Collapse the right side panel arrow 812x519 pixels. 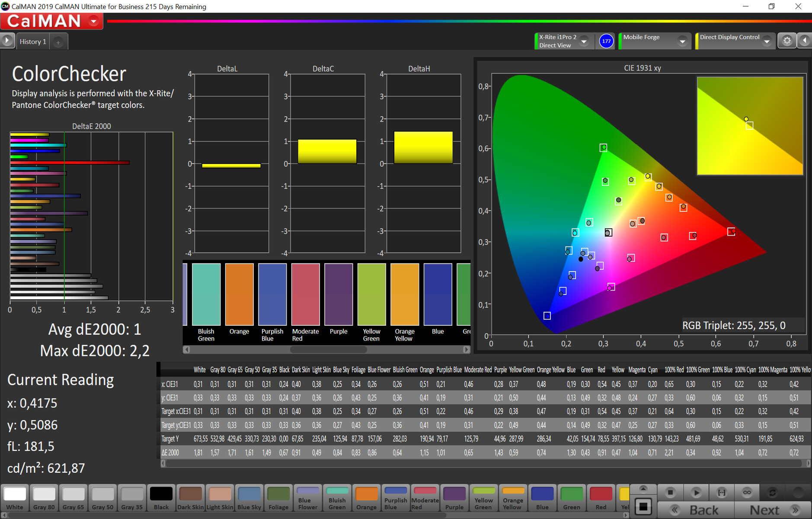(x=805, y=41)
